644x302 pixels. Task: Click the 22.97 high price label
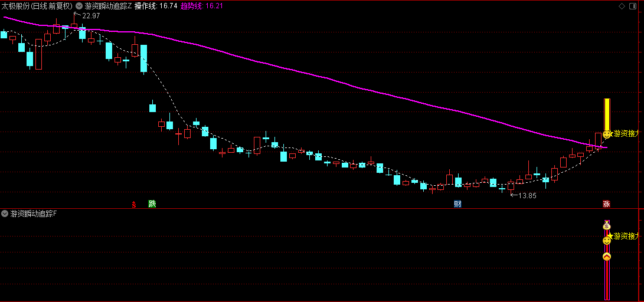91,16
